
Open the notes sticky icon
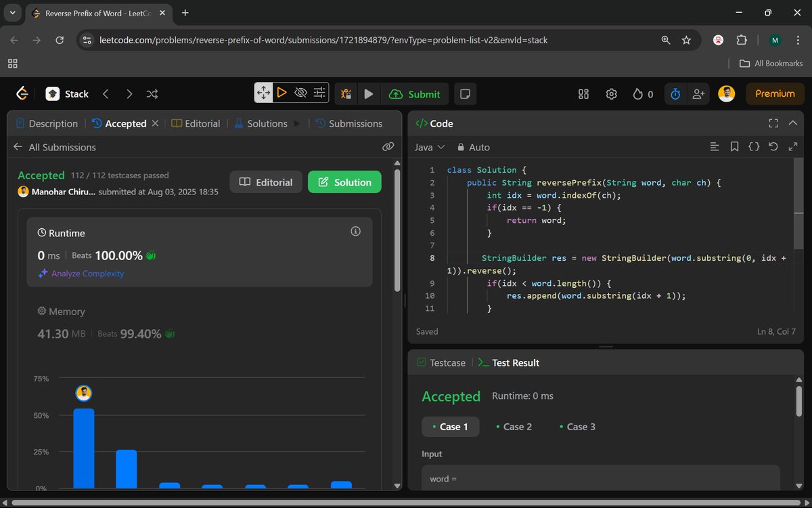(x=464, y=94)
